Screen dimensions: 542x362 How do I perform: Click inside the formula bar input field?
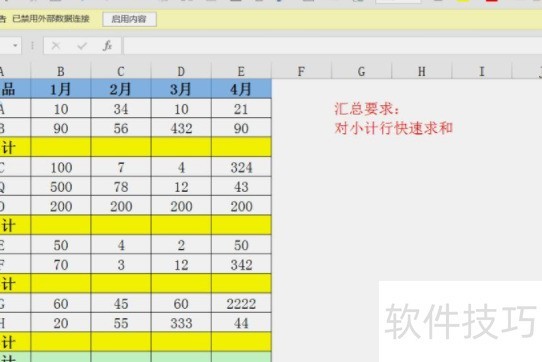pos(333,46)
